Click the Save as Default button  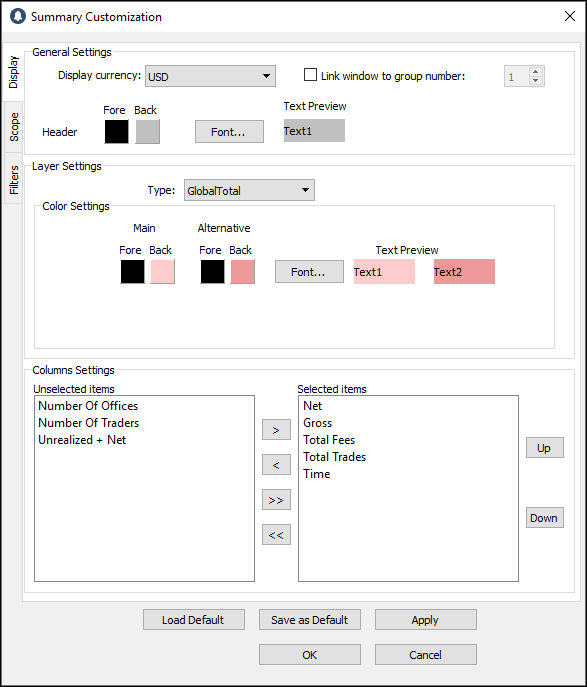coord(310,620)
